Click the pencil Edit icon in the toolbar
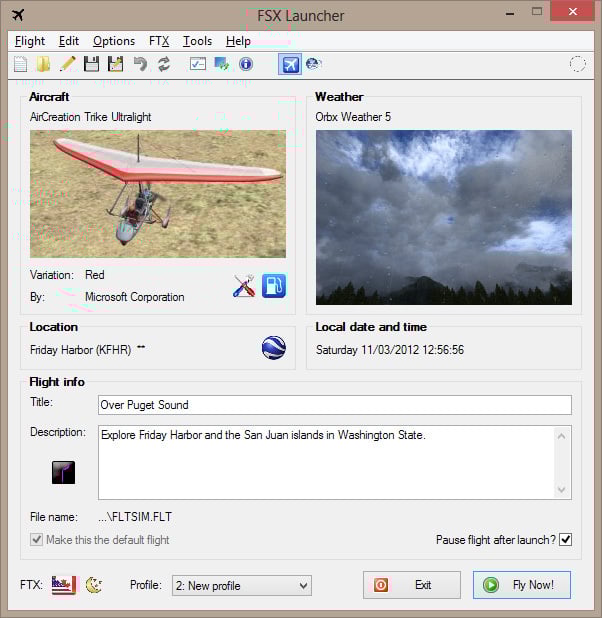This screenshot has height=618, width=602. click(67, 64)
